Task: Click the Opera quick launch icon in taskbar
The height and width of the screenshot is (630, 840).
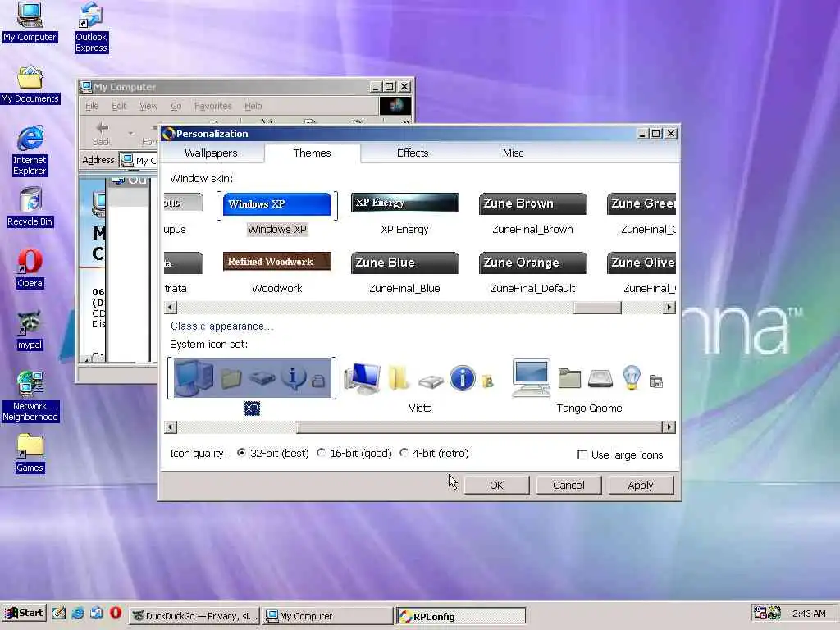Action: point(115,613)
